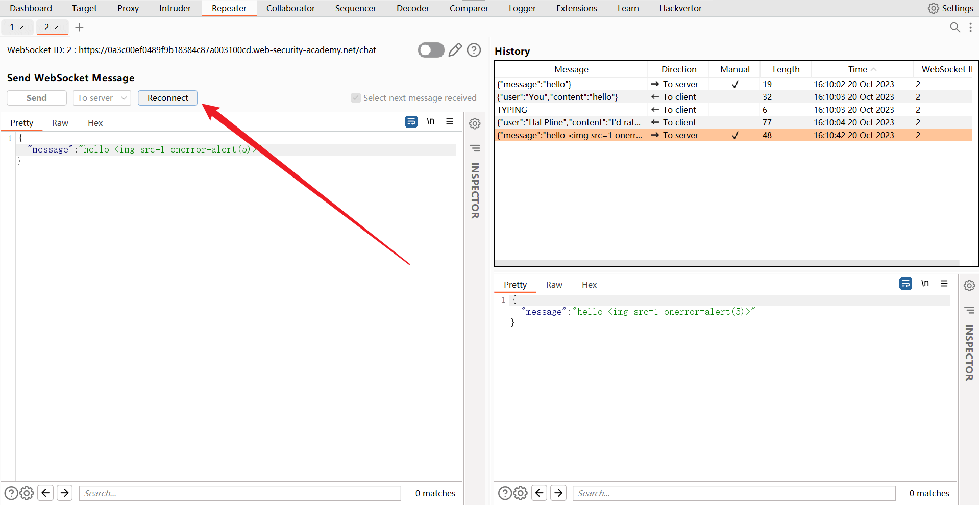Add a new Repeater tab with plus
Viewport: 980px width, 506px height.
tap(79, 28)
